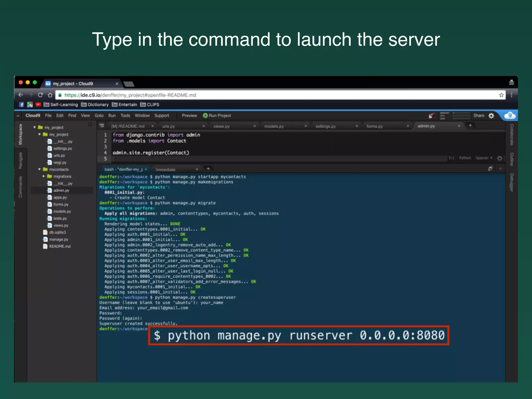Click the Preview button
The width and height of the screenshot is (532, 399).
[x=189, y=116]
